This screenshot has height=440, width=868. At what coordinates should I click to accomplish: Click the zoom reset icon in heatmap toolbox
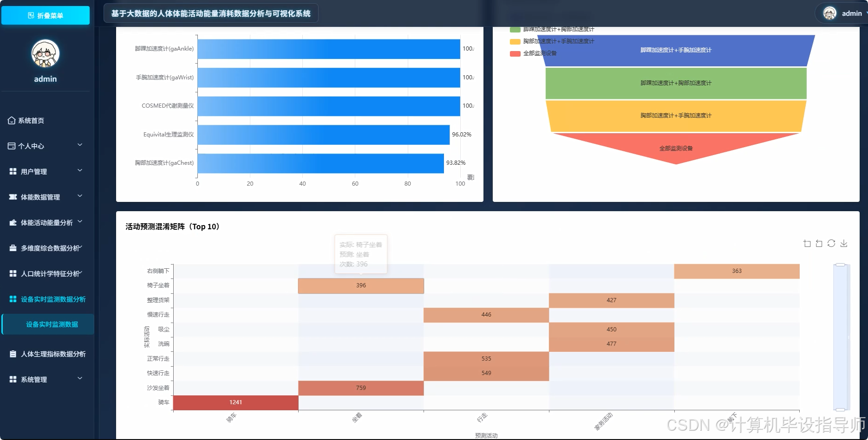coord(819,244)
